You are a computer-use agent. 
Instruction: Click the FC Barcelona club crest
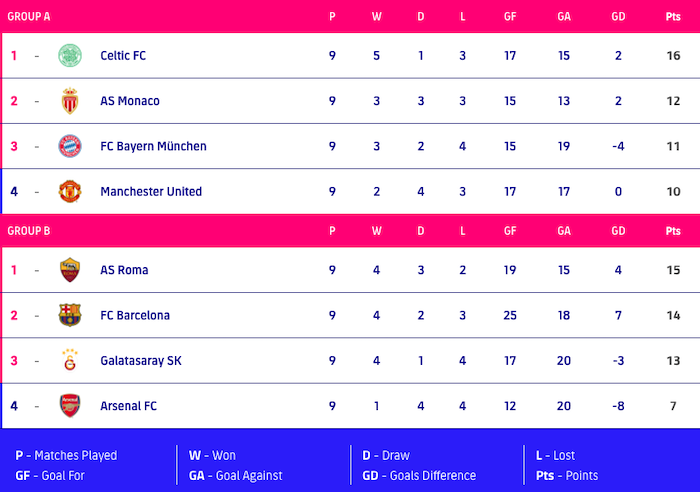[70, 315]
